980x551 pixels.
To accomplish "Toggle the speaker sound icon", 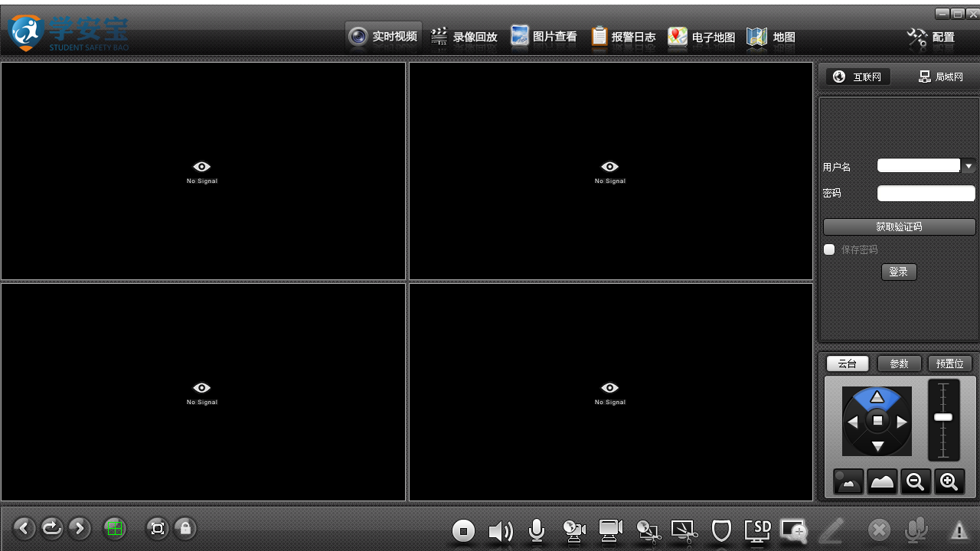I will 500,530.
